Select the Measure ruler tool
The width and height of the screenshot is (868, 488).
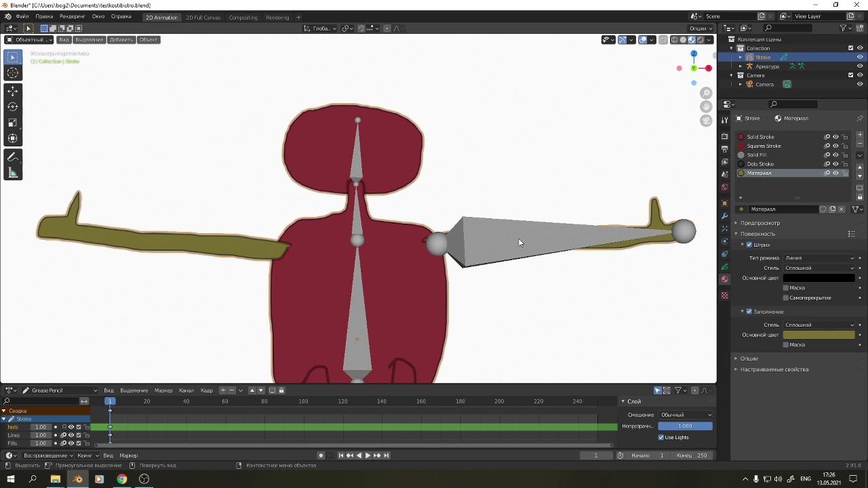coord(12,173)
